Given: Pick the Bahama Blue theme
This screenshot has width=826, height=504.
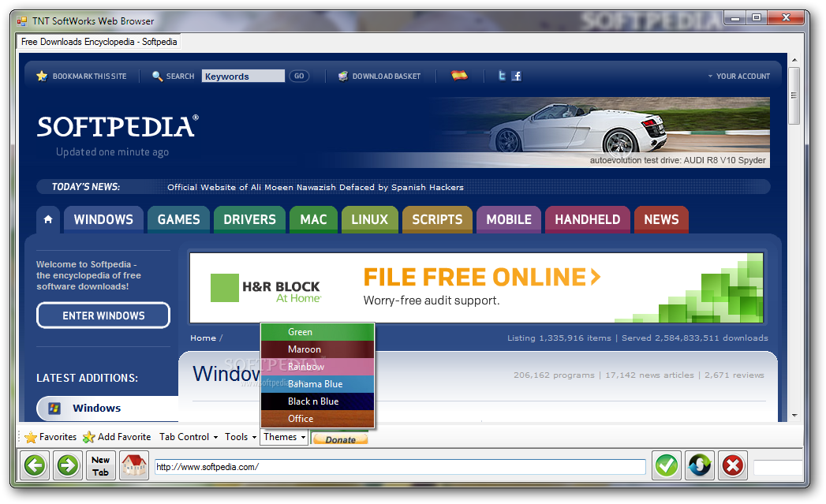Looking at the screenshot, I should point(318,384).
